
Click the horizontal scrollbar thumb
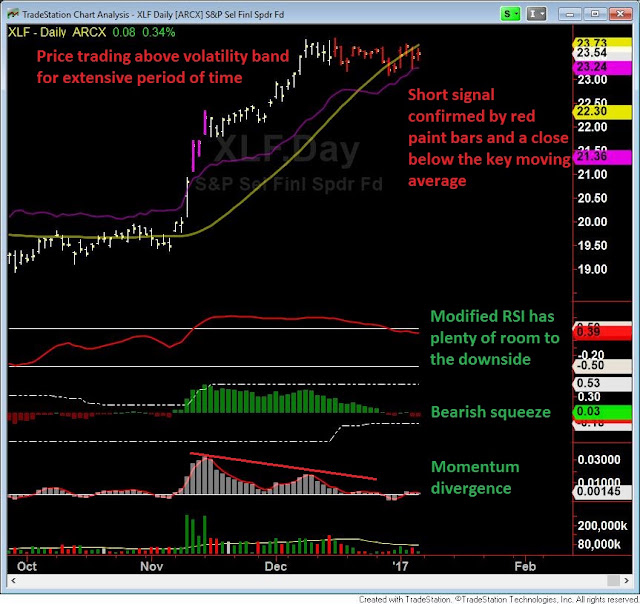click(x=613, y=580)
